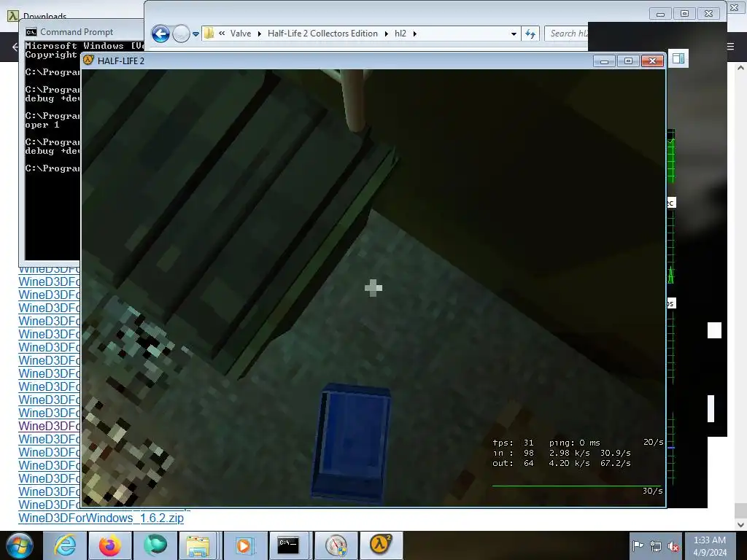Click the muted volume tray icon

click(673, 546)
